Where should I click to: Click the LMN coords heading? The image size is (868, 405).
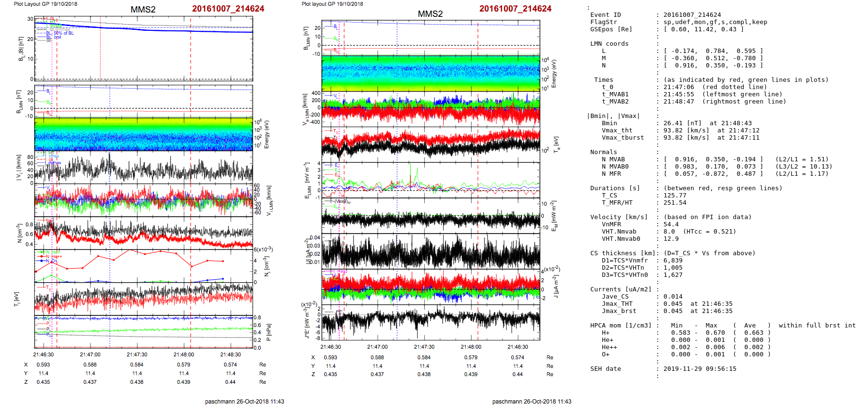click(609, 44)
